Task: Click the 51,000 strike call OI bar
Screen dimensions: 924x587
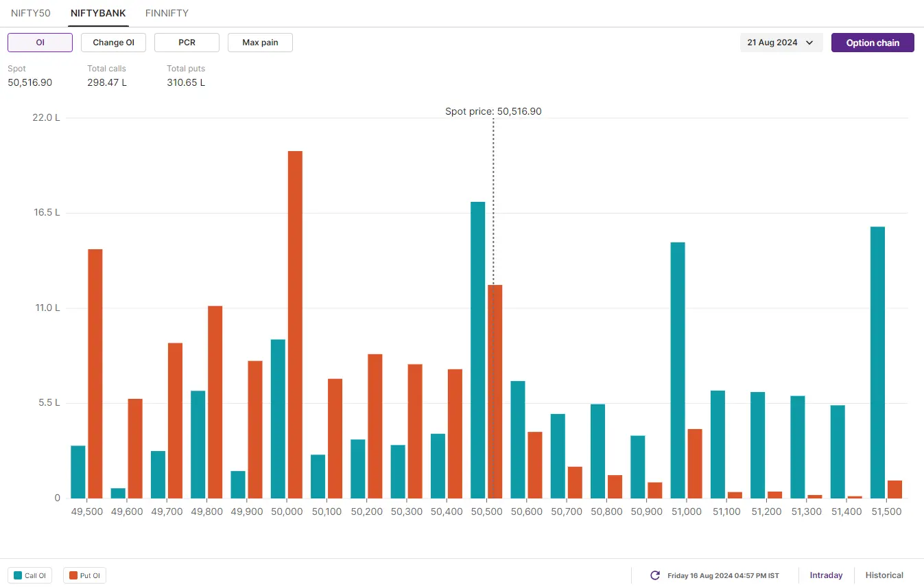Action: (678, 370)
